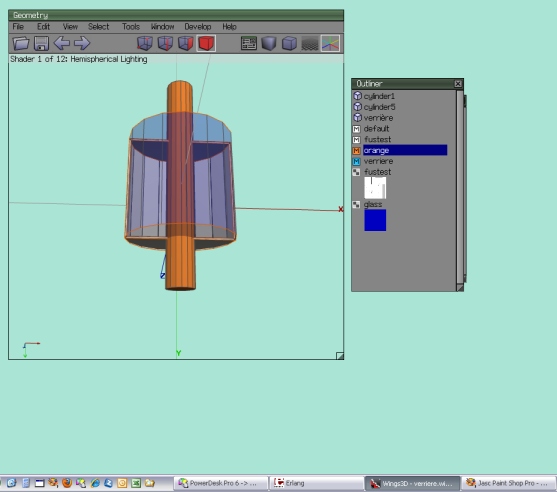Select verrière object in Outliner
557x492 pixels.
378,118
